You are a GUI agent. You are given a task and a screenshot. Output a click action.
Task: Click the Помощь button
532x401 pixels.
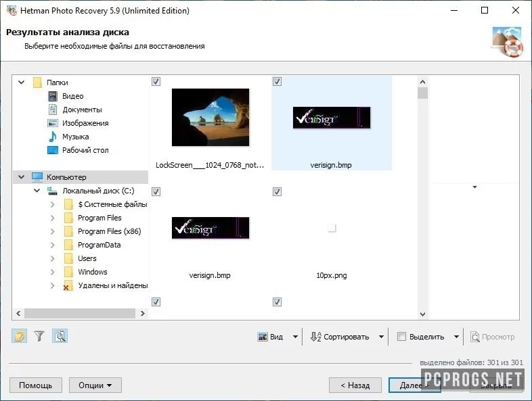click(x=36, y=385)
